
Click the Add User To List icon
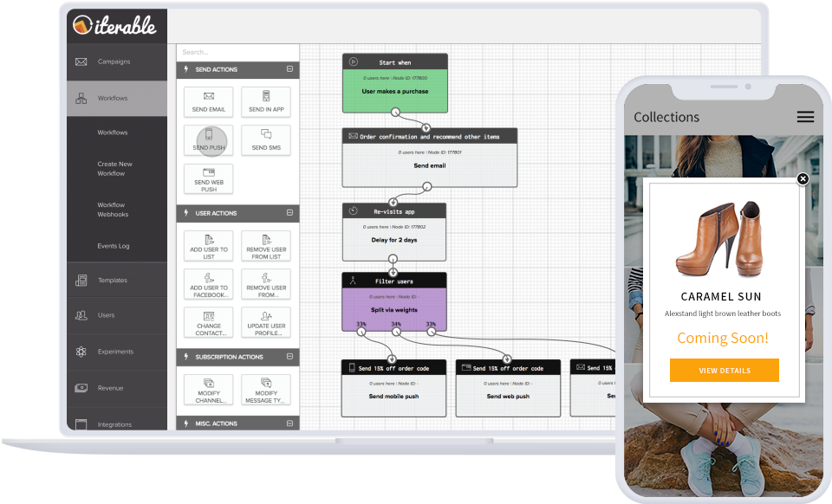point(209,245)
